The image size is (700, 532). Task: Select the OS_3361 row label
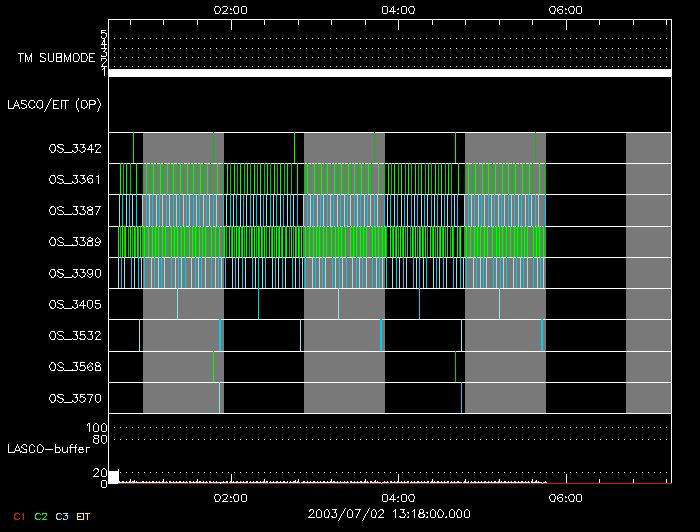pyautogui.click(x=75, y=179)
